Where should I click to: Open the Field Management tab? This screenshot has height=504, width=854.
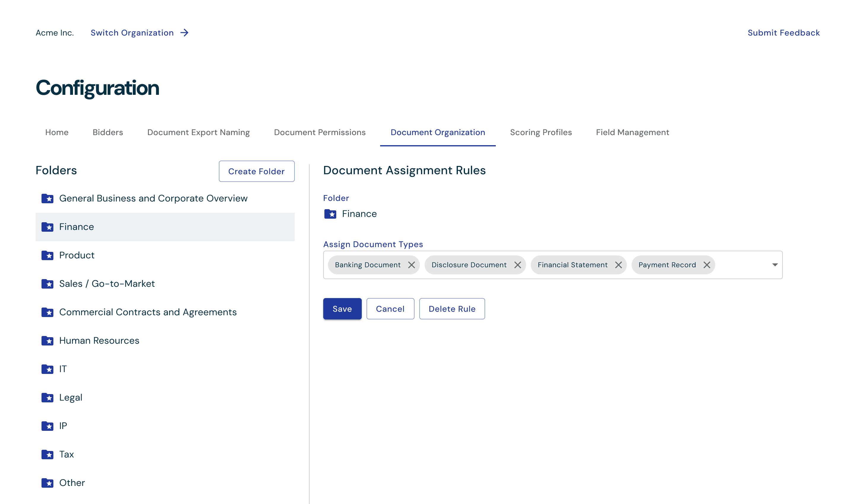632,132
